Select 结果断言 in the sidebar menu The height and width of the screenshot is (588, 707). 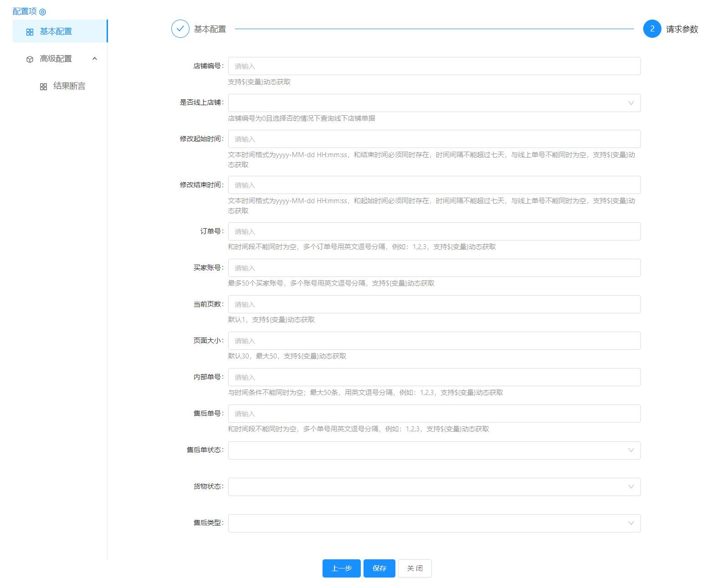(x=69, y=86)
